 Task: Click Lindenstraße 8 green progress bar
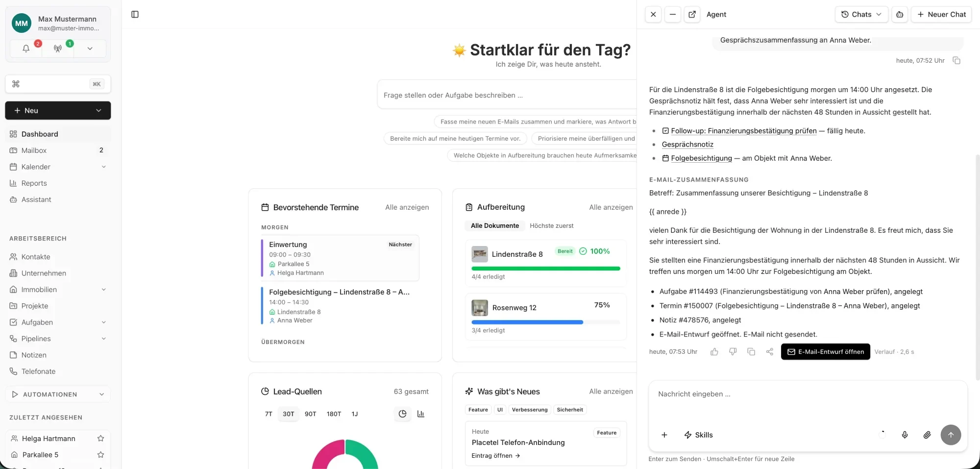(545, 269)
